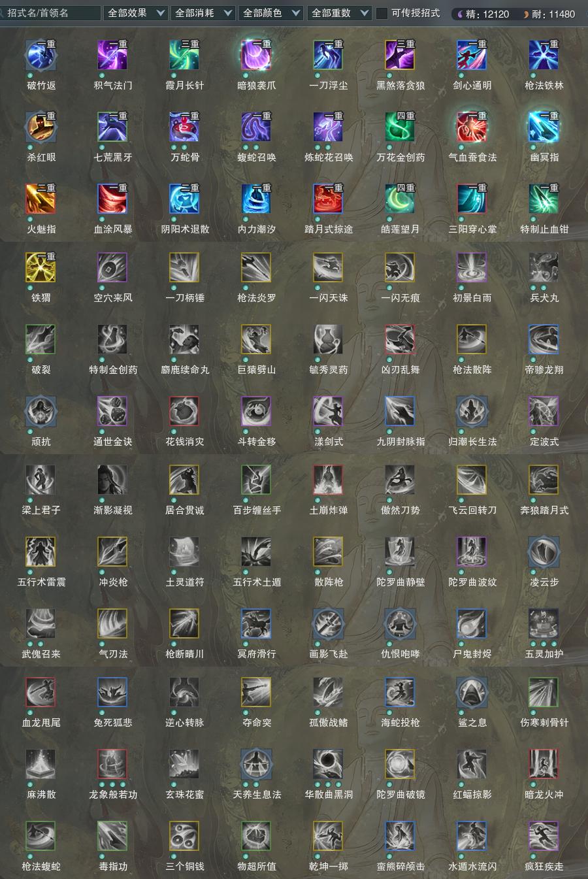Select the 火魅指 skill icon

[x=41, y=199]
